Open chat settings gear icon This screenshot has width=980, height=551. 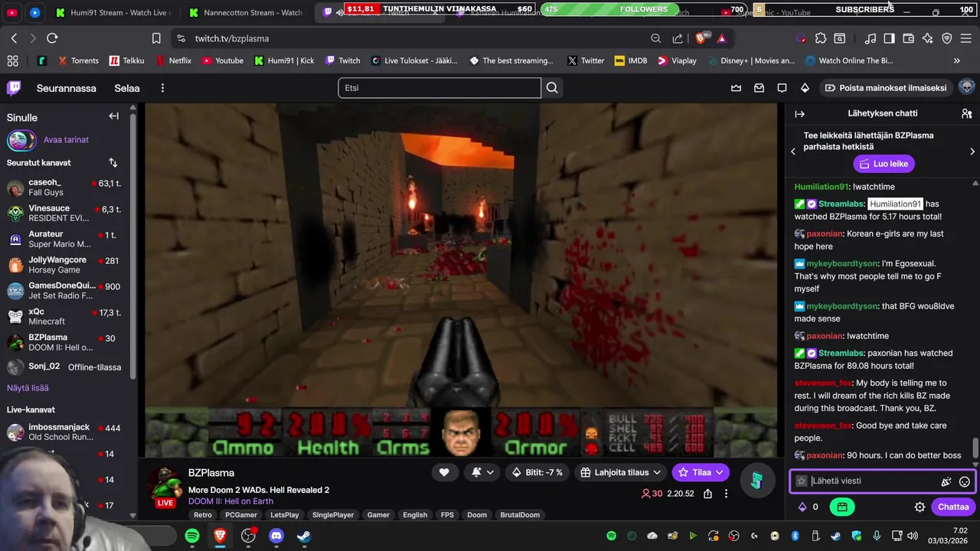tap(920, 507)
